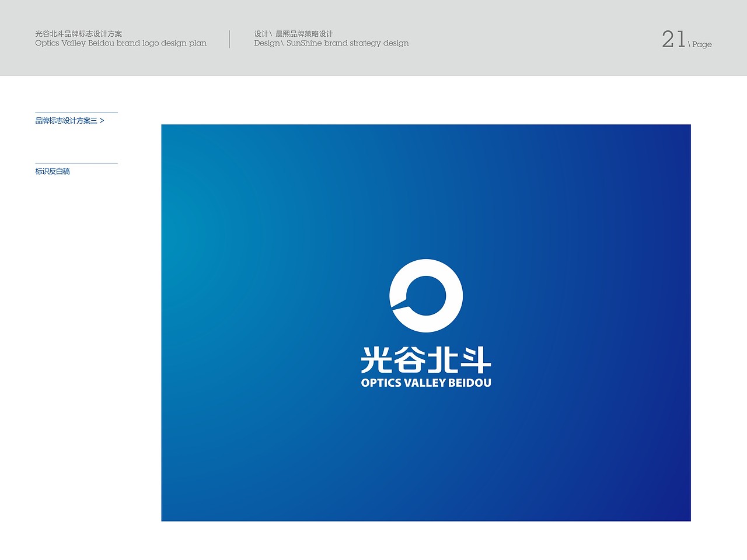This screenshot has height=560, width=747.
Task: Click the white ring logo symbol
Action: [x=426, y=296]
